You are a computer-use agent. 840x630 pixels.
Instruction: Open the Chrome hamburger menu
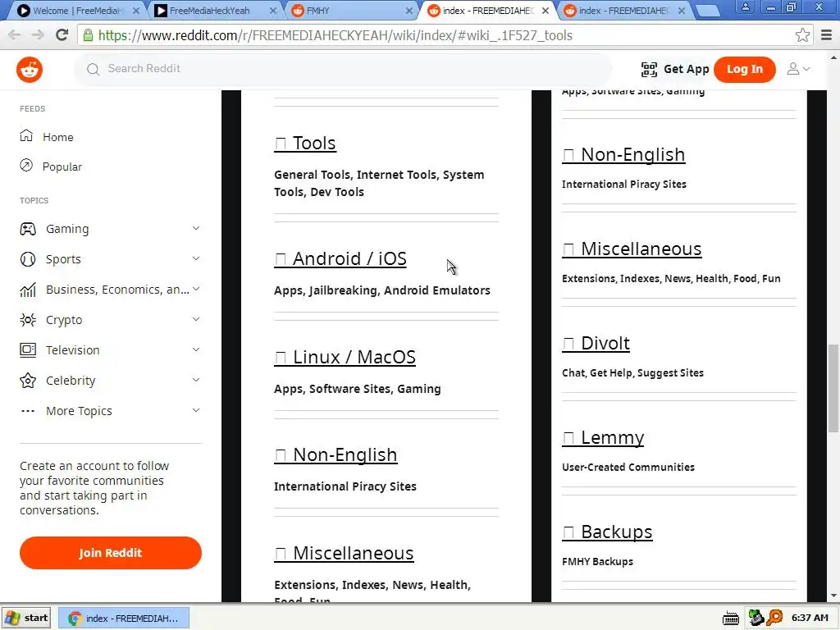click(827, 35)
